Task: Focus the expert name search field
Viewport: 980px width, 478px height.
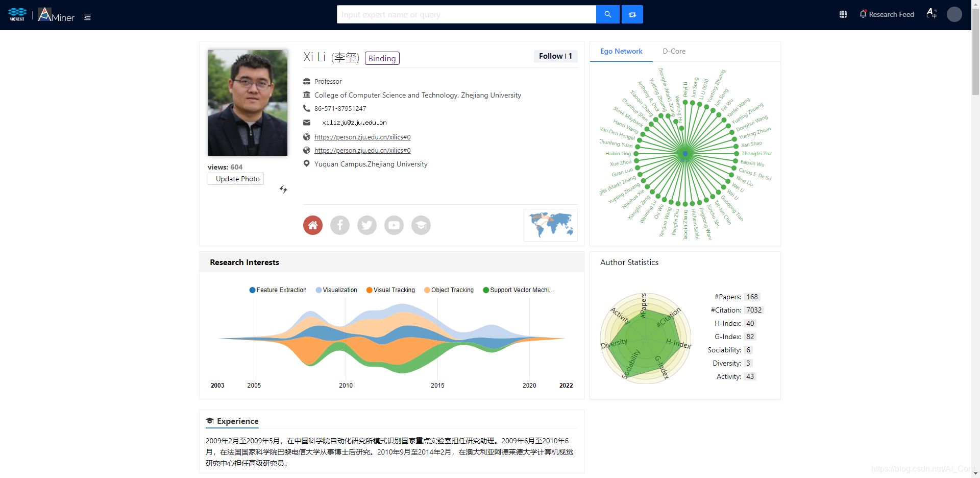Action: (466, 14)
